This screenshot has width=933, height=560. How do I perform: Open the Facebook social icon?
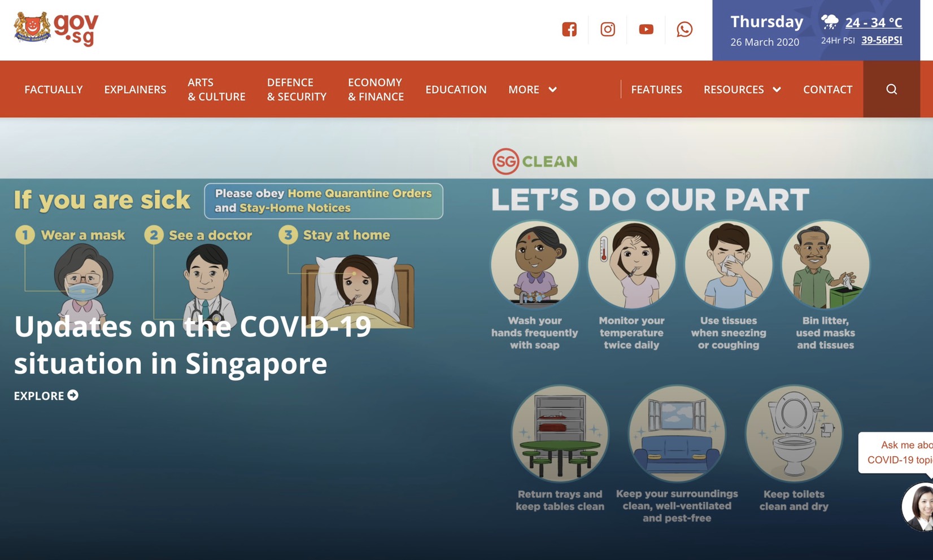[569, 29]
